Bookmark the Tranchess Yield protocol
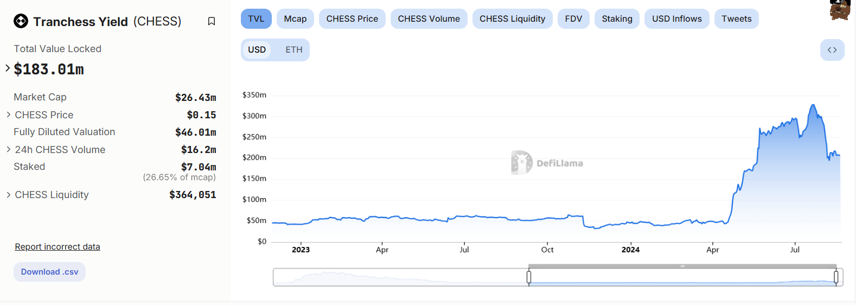Image resolution: width=868 pixels, height=305 pixels. tap(212, 21)
